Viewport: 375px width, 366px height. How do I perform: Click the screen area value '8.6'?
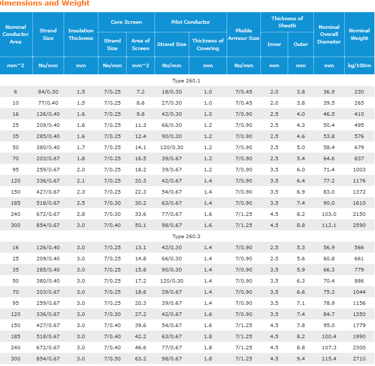click(x=140, y=103)
